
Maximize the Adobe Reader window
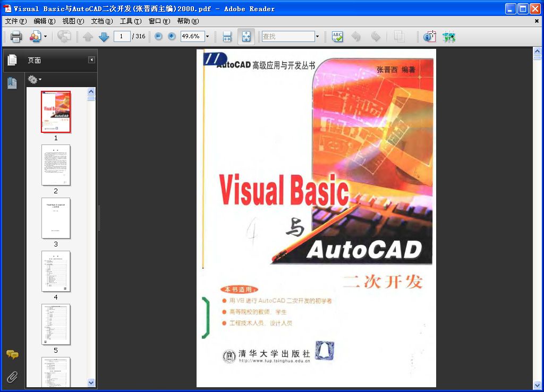point(523,8)
